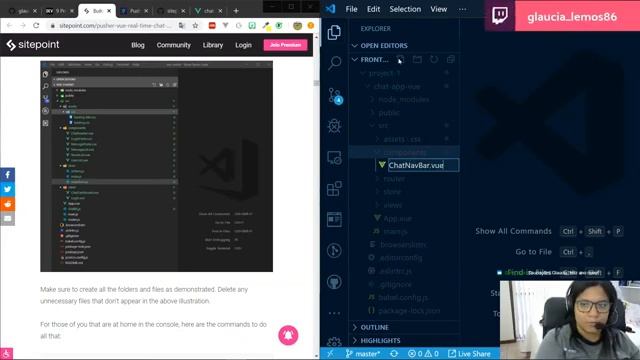
Task: Open the Selection menu
Action: click(405, 9)
